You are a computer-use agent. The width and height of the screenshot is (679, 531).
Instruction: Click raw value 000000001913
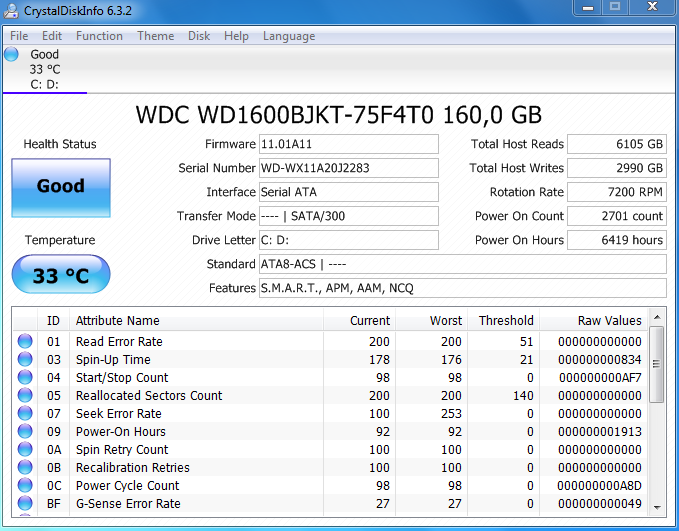(x=599, y=432)
